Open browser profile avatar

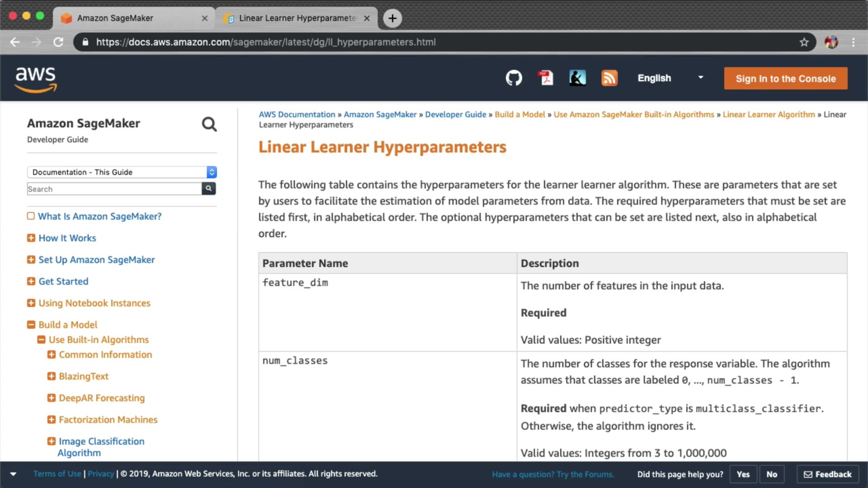831,42
